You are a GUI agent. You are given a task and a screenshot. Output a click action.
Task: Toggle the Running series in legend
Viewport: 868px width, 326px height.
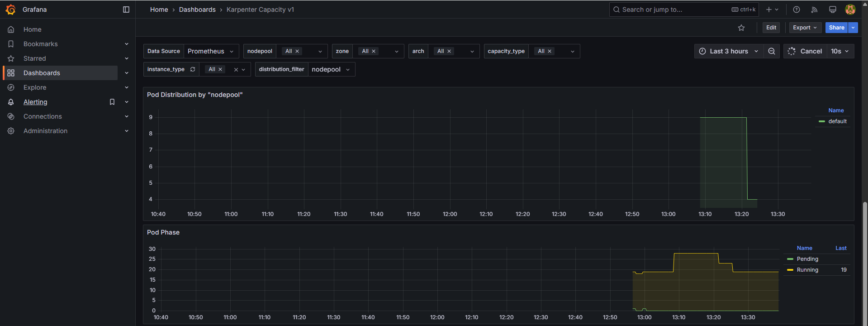pos(807,270)
